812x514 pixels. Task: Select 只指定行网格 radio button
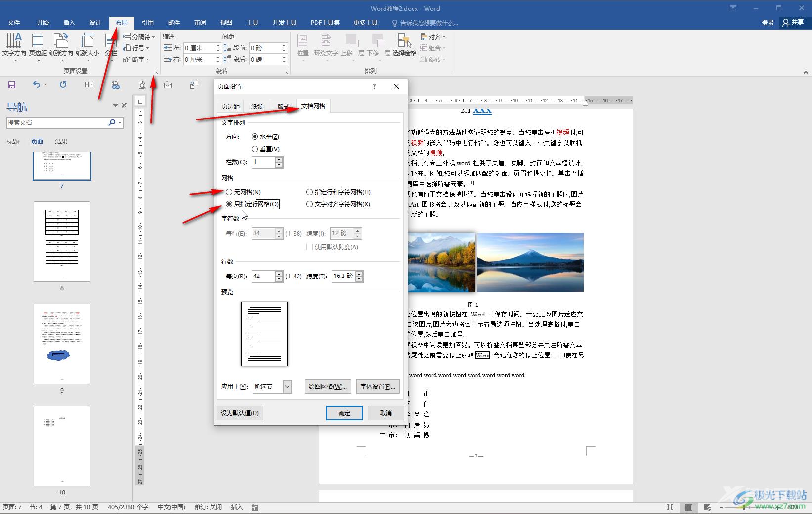tap(229, 204)
